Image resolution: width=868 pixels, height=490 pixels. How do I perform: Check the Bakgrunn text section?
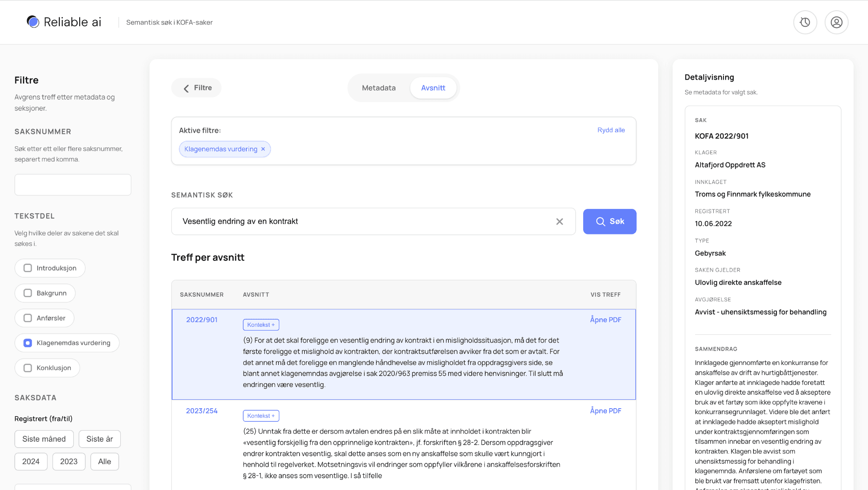(x=28, y=293)
